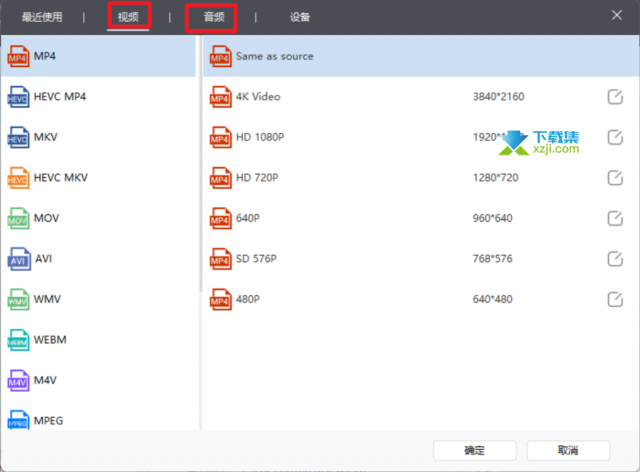Choose the WEBM format icon
The width and height of the screenshot is (640, 472).
(18, 340)
